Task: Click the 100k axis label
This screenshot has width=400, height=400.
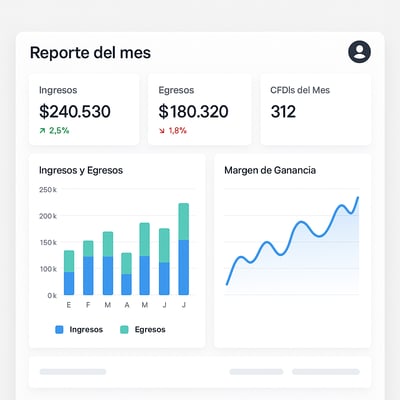Action: pyautogui.click(x=48, y=269)
